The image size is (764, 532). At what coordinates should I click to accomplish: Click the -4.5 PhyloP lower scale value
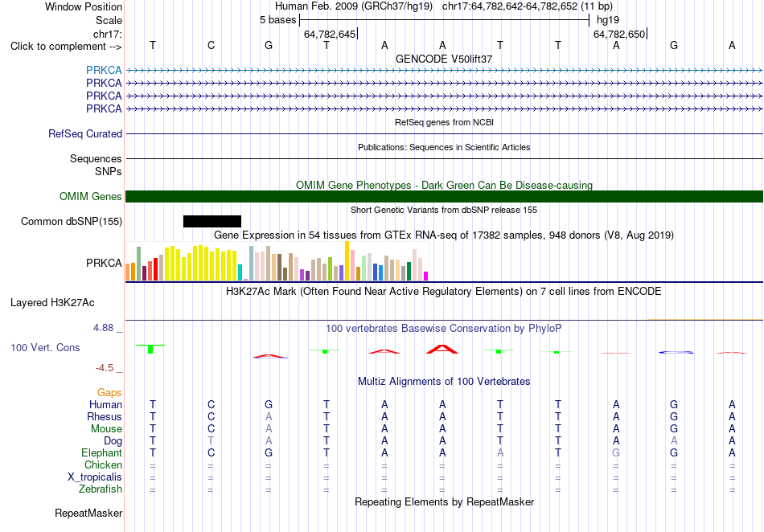click(105, 367)
